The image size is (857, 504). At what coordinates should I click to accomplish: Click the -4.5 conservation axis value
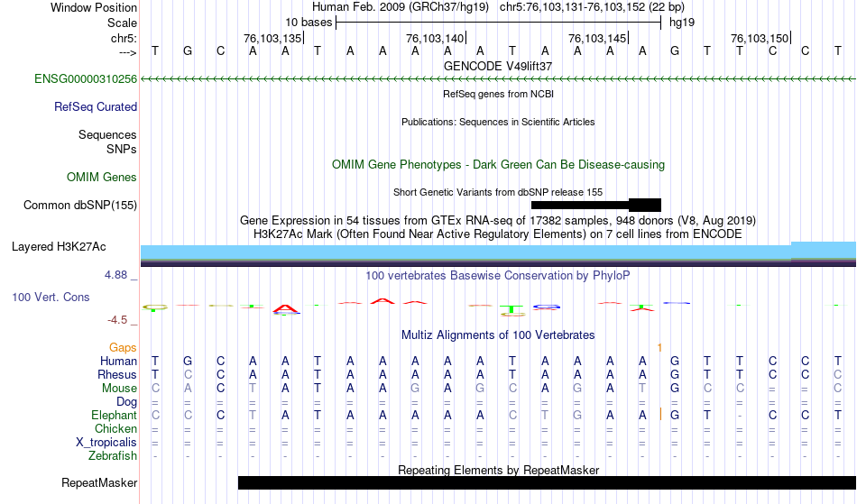117,319
